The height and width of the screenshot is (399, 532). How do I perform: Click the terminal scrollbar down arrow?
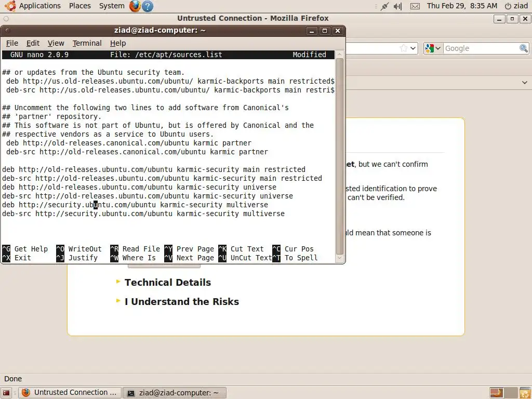(339, 258)
